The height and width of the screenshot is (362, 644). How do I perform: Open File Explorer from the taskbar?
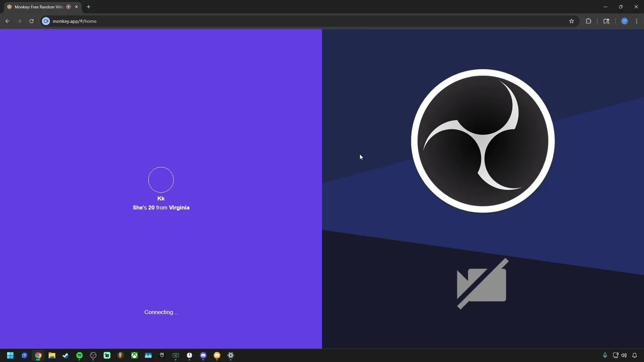pos(52,355)
